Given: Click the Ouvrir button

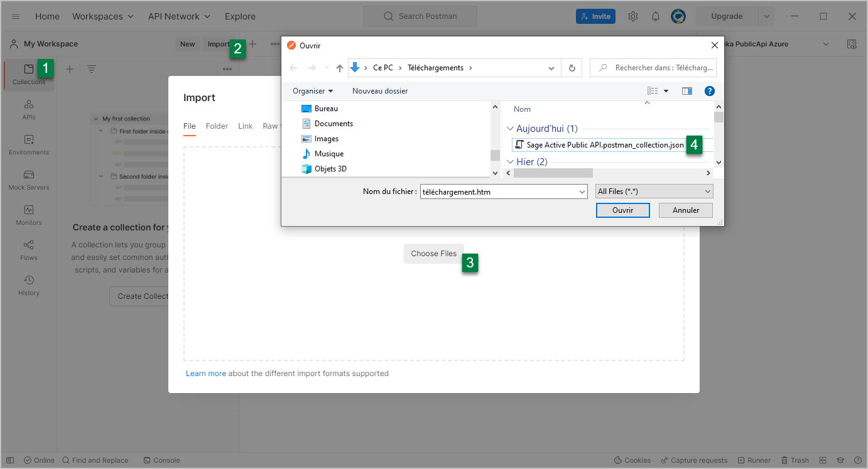Looking at the screenshot, I should (x=622, y=210).
